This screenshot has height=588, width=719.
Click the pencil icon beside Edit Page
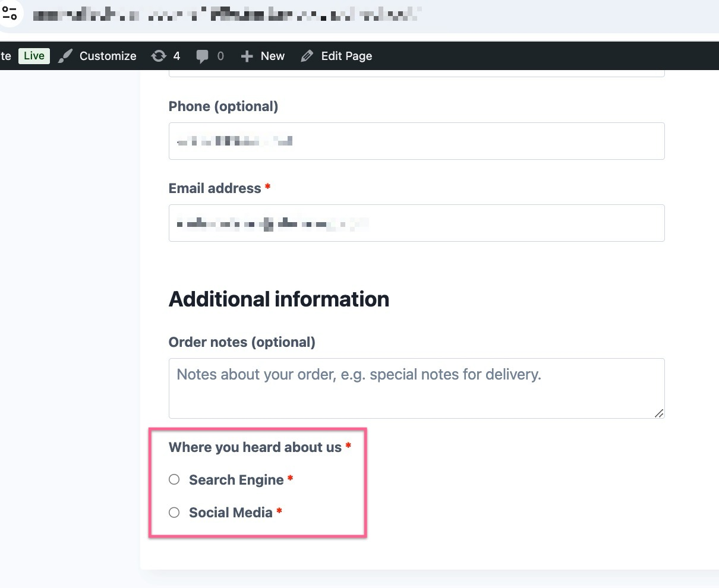click(306, 55)
